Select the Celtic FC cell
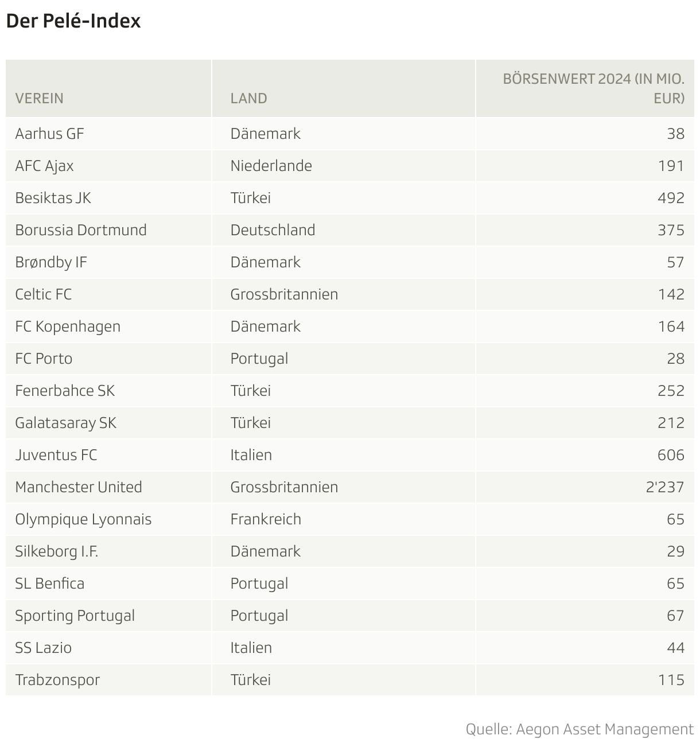Image resolution: width=700 pixels, height=747 pixels. tap(44, 294)
